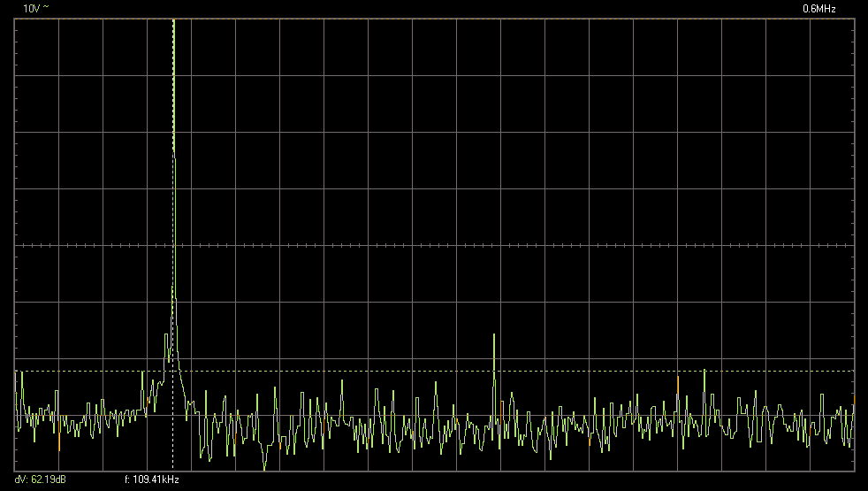Click the deepest downward spike in noise floor
Image resolution: width=868 pixels, height=491 pixels.
pyautogui.click(x=264, y=468)
